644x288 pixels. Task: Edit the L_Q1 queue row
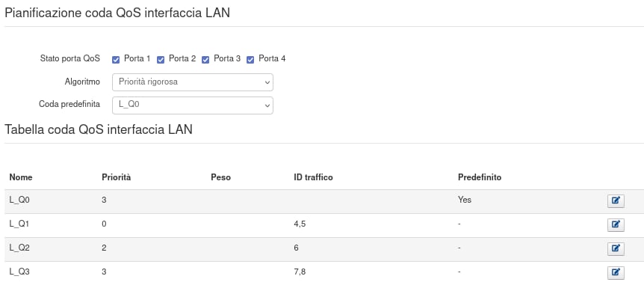[x=616, y=224]
